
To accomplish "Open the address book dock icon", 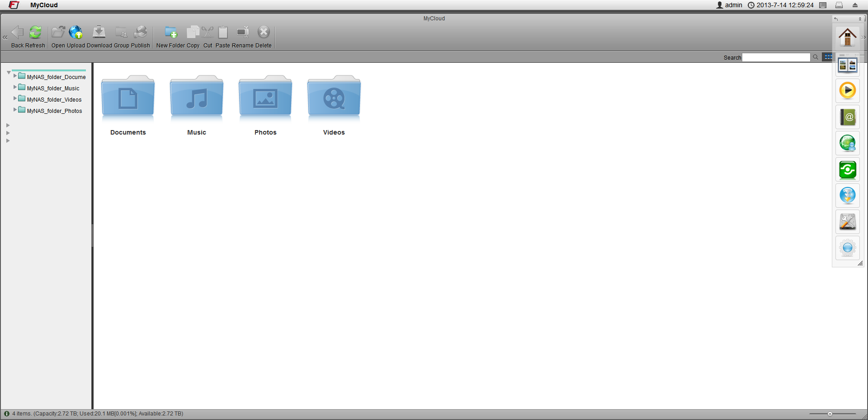I will pyautogui.click(x=848, y=117).
